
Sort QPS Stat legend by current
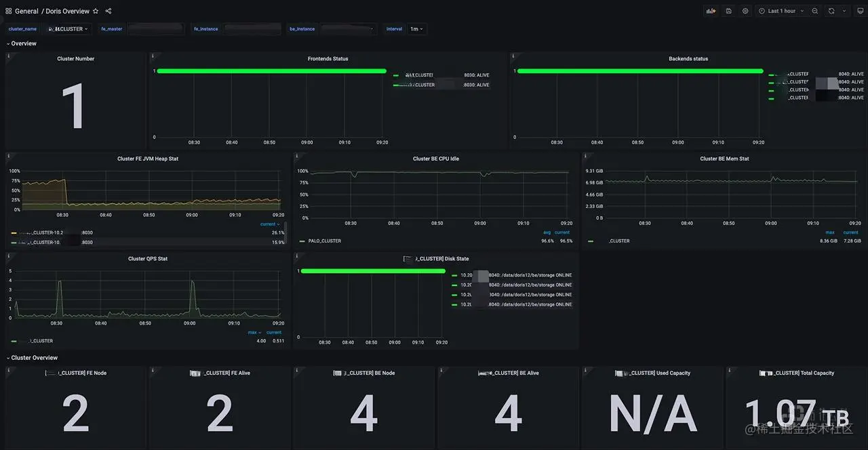click(x=274, y=333)
